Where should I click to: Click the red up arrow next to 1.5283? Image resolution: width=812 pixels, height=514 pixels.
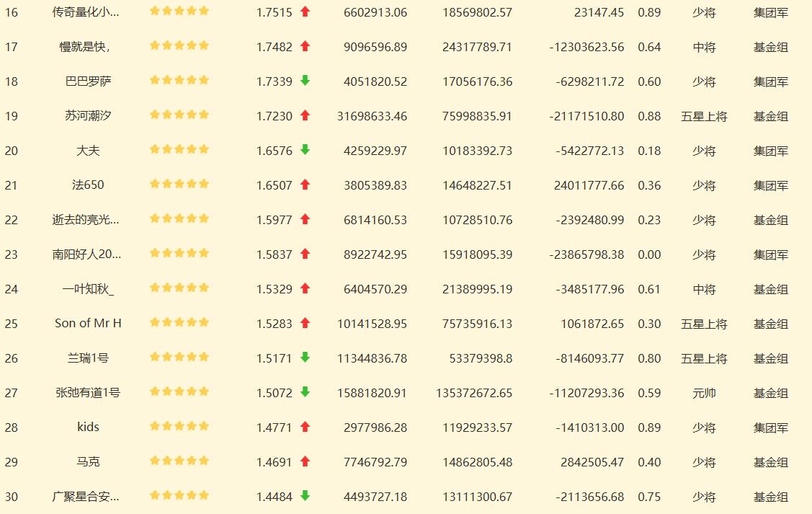pos(305,323)
